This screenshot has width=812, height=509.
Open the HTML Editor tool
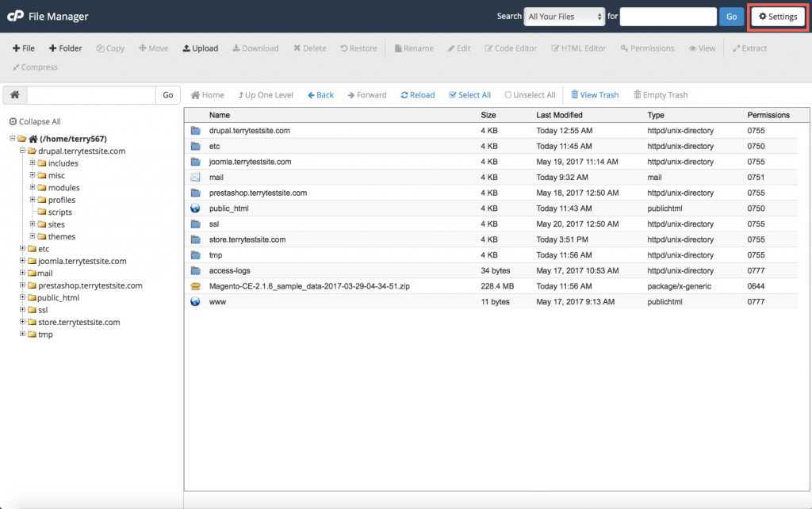tap(578, 48)
